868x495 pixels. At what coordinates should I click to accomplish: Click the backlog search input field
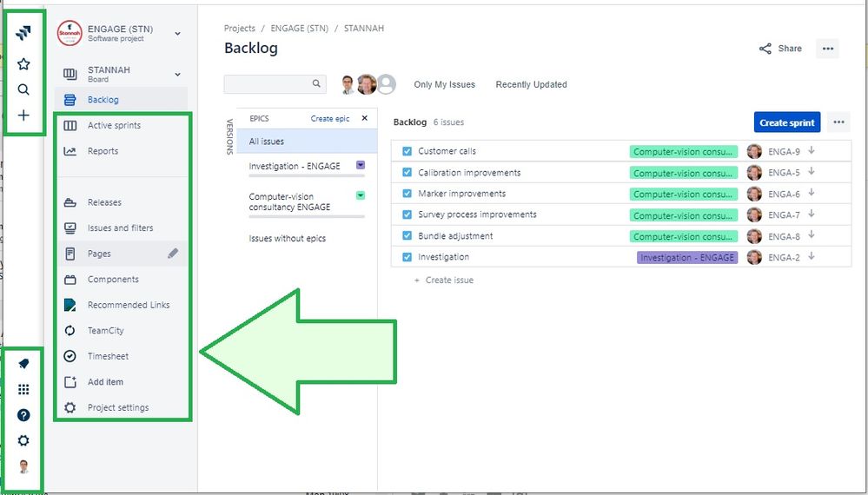(x=275, y=84)
